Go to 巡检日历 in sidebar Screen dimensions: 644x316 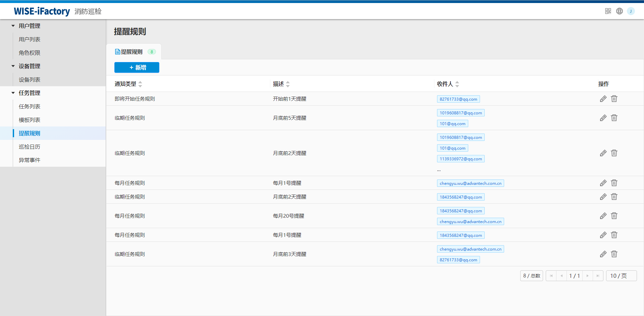pos(30,147)
